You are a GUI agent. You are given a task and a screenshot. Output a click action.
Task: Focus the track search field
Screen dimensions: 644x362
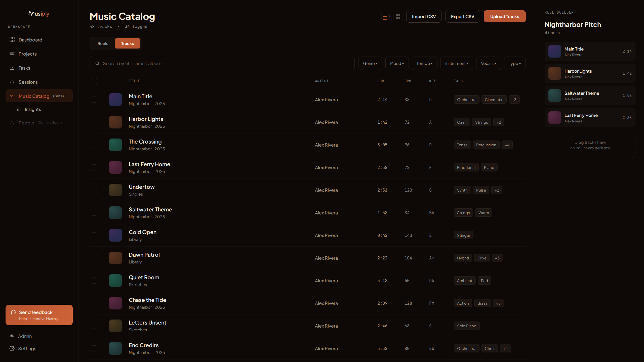tap(222, 63)
